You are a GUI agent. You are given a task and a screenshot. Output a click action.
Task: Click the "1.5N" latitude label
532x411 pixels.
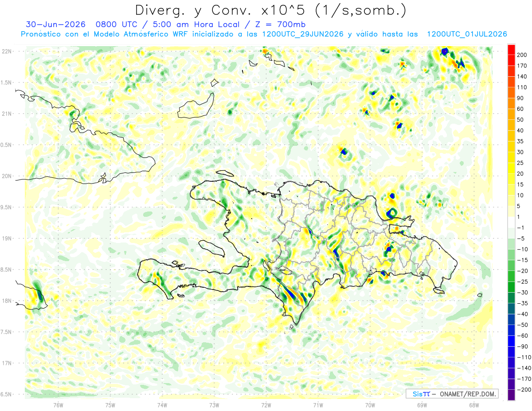pyautogui.click(x=7, y=82)
